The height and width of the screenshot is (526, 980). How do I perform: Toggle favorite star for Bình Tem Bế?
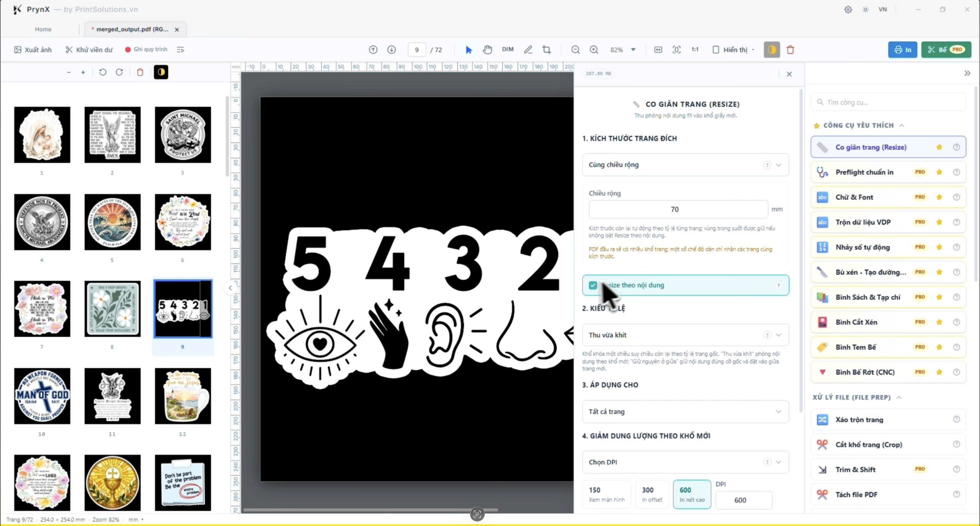(939, 347)
